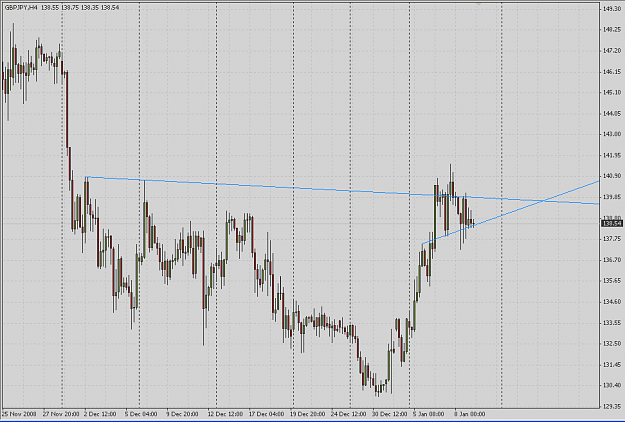Click the 129.35 price axis label
Image resolution: width=625 pixels, height=422 pixels.
pos(612,406)
